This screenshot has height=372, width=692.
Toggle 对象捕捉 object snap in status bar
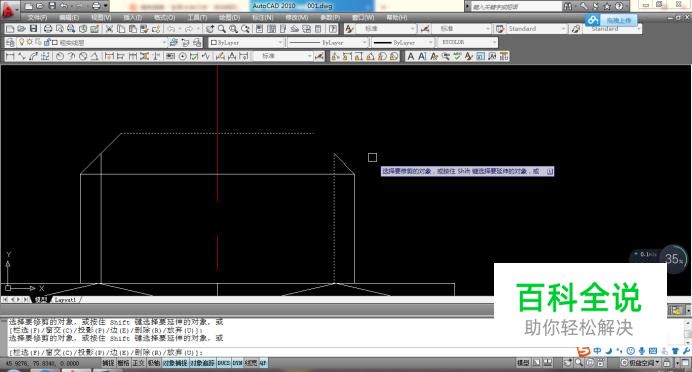coord(175,363)
